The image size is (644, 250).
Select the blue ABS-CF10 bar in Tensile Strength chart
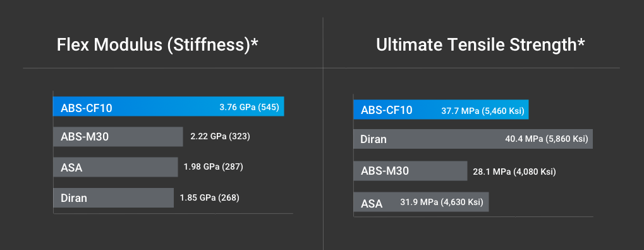(x=440, y=109)
